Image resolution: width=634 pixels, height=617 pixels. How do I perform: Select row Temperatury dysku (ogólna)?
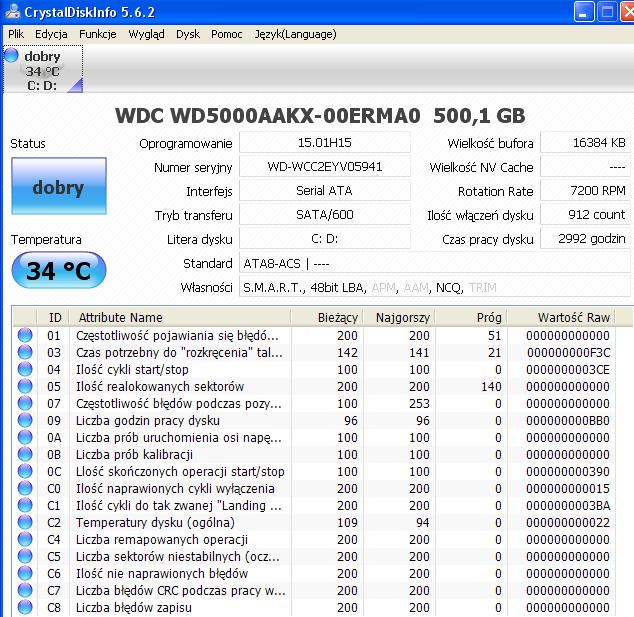(x=314, y=522)
